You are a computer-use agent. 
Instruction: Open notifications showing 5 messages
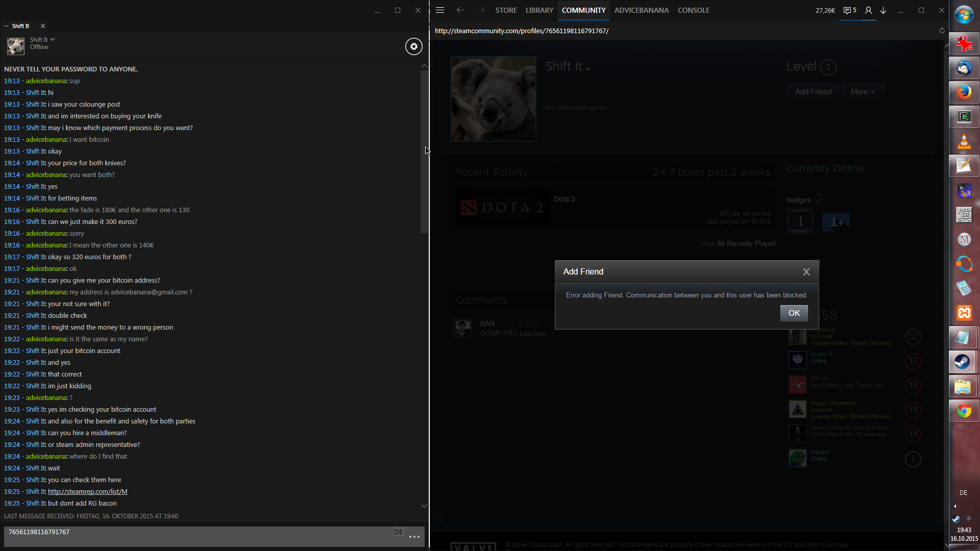[850, 10]
